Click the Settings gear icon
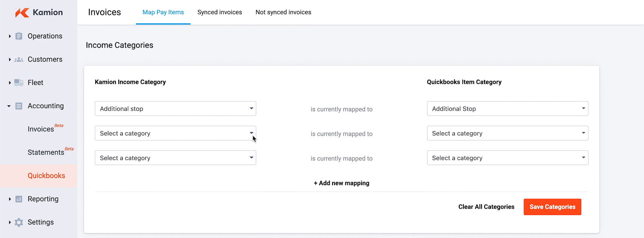Screen dimensions: 644x238 tap(19, 222)
